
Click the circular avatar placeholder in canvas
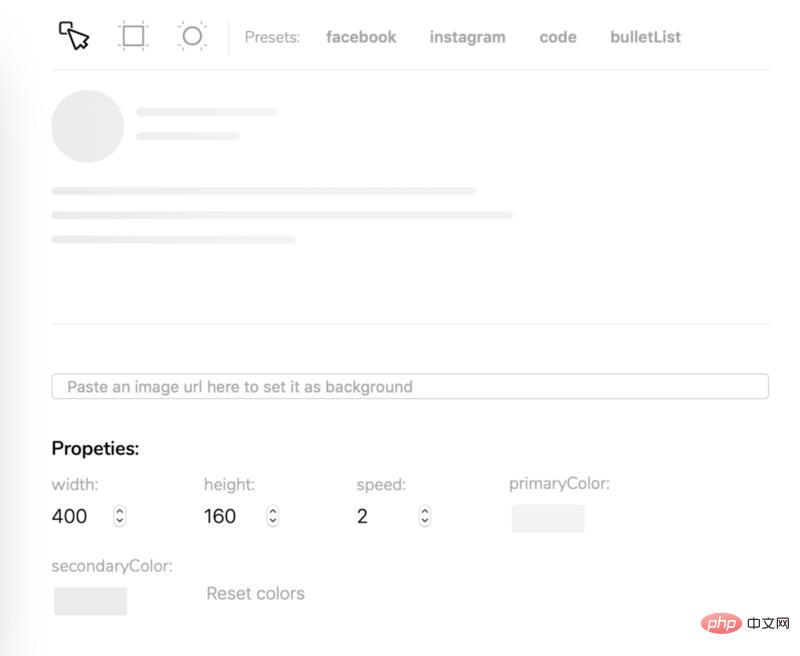(x=87, y=126)
